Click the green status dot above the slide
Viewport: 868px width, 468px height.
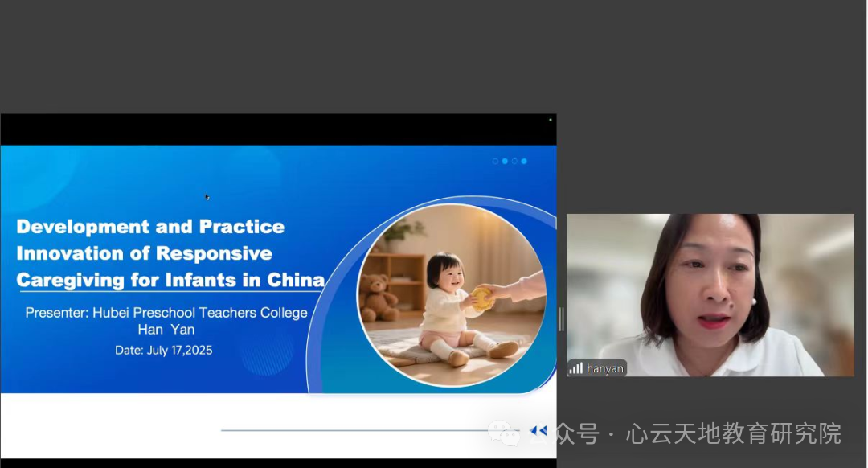(x=550, y=118)
